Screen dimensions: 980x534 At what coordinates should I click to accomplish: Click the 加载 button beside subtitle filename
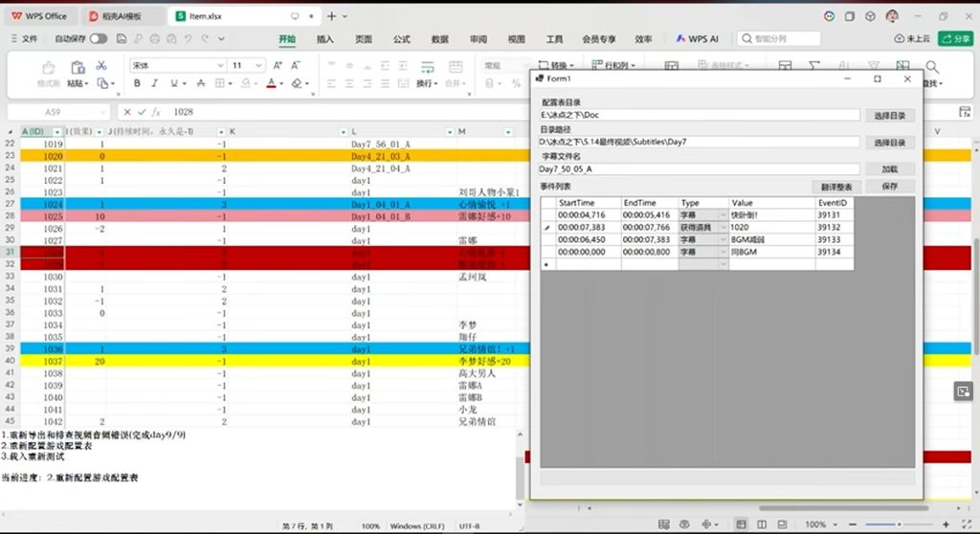[x=890, y=168]
